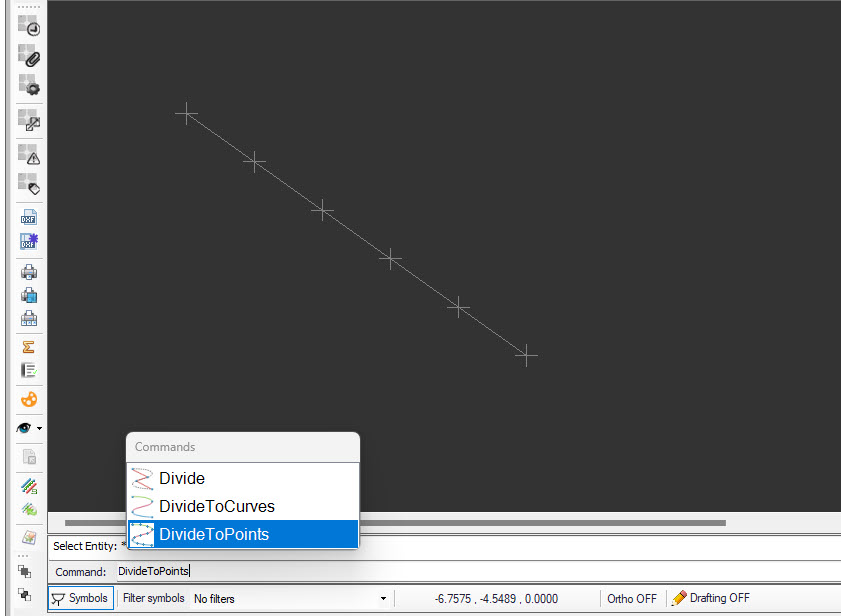Viewport: 841px width, 616px height.
Task: Click the red-green layered lines icon
Action: tap(29, 486)
